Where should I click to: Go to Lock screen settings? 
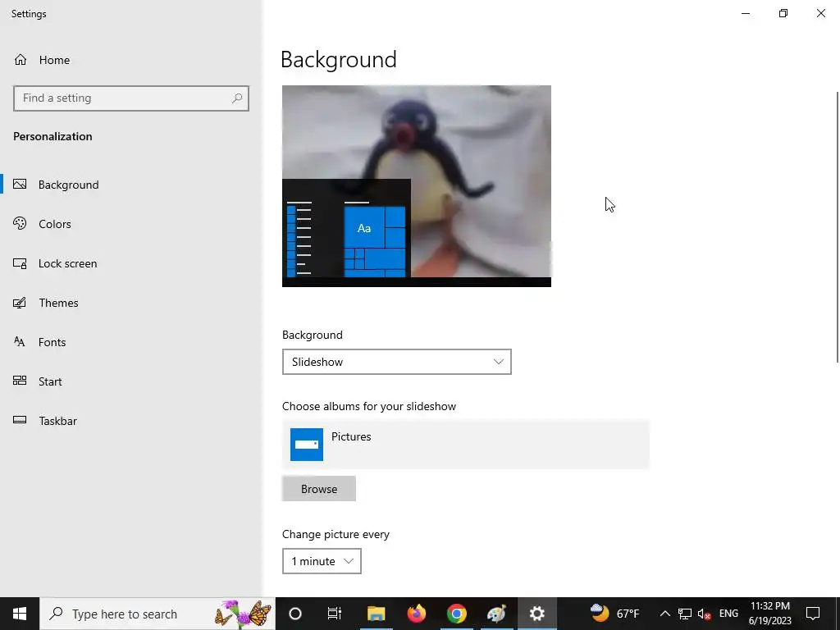point(131,263)
